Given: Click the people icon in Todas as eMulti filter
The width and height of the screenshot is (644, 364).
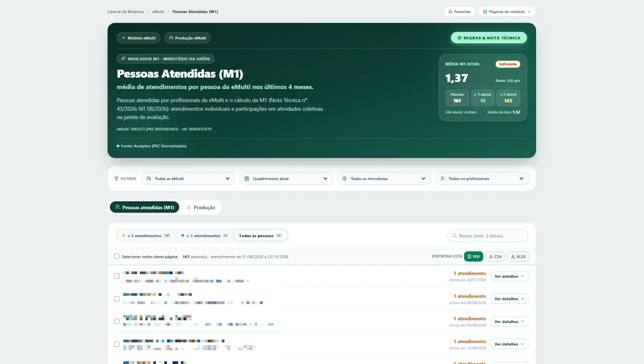Looking at the screenshot, I should pos(149,179).
